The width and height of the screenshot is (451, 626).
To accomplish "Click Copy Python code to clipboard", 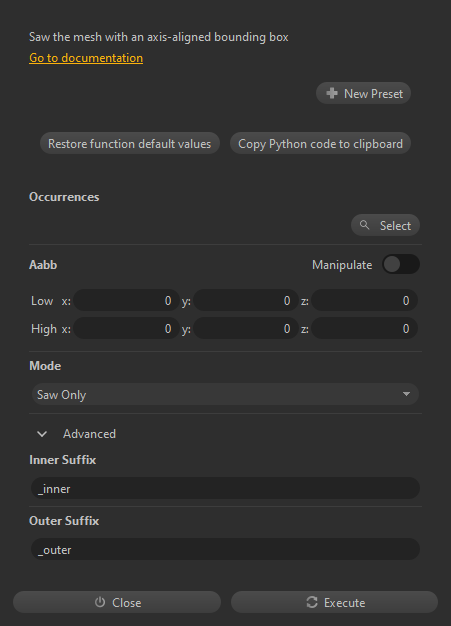I will [320, 143].
